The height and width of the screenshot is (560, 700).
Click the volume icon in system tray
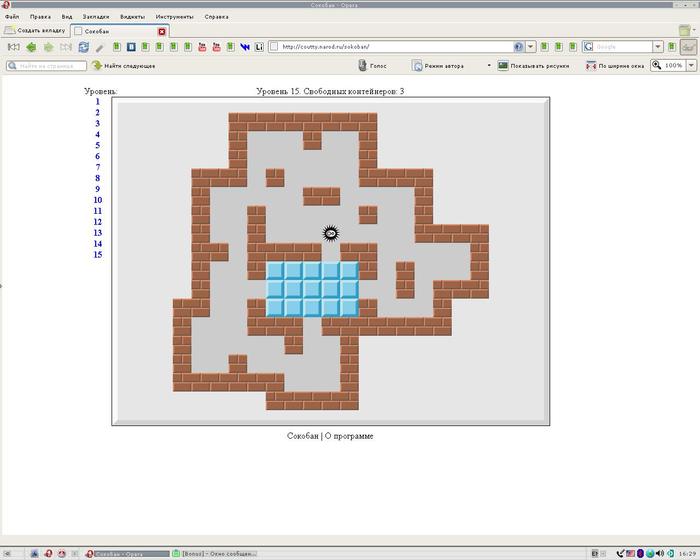(x=660, y=553)
